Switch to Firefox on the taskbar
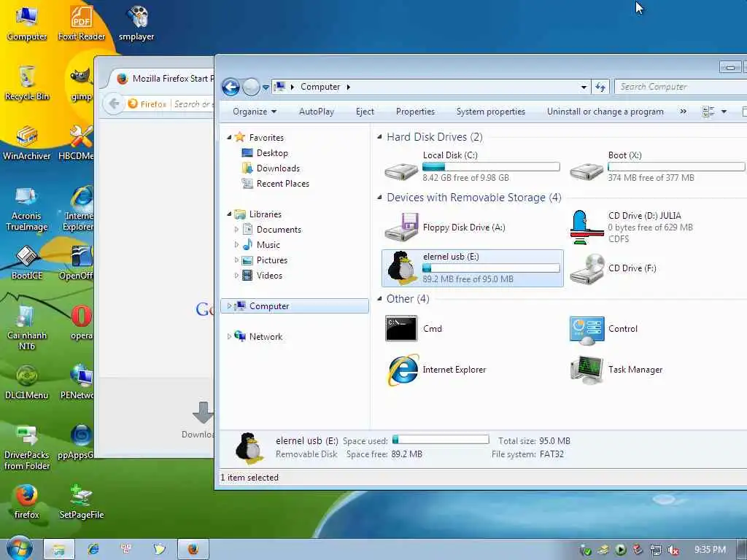Image resolution: width=747 pixels, height=560 pixels. (193, 549)
